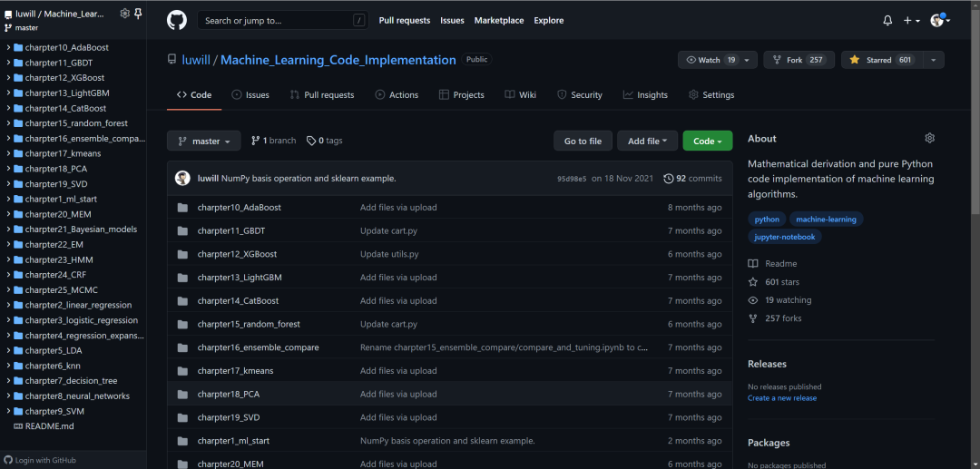The height and width of the screenshot is (469, 980).
Task: Open charpter1_ml_start folder in file list
Action: pos(233,441)
